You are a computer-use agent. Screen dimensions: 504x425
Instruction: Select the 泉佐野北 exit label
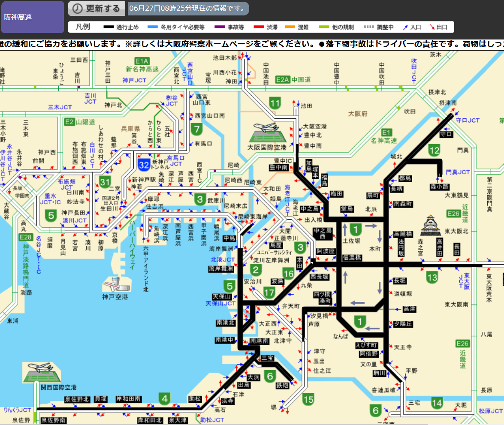tap(77, 399)
